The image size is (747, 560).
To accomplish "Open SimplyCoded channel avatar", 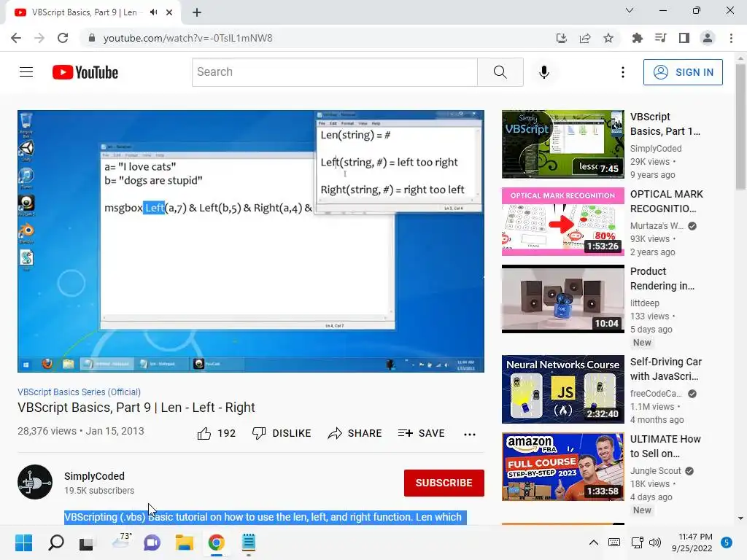I will coord(35,482).
